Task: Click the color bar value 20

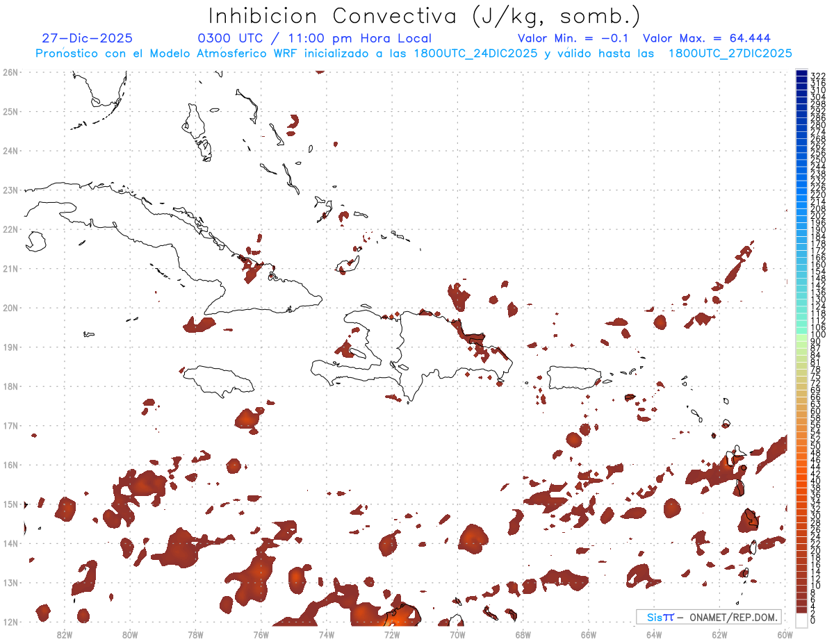Action: click(x=816, y=550)
